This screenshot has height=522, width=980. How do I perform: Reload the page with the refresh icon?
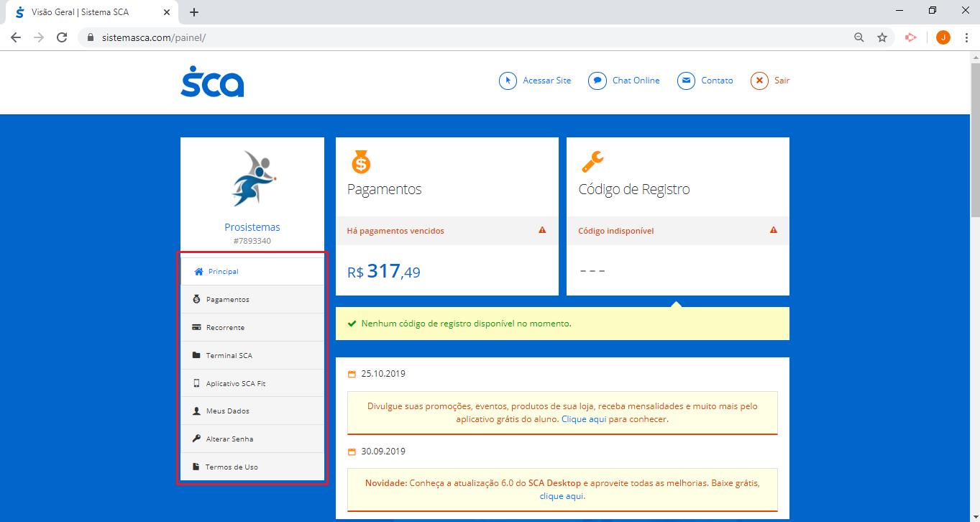62,37
